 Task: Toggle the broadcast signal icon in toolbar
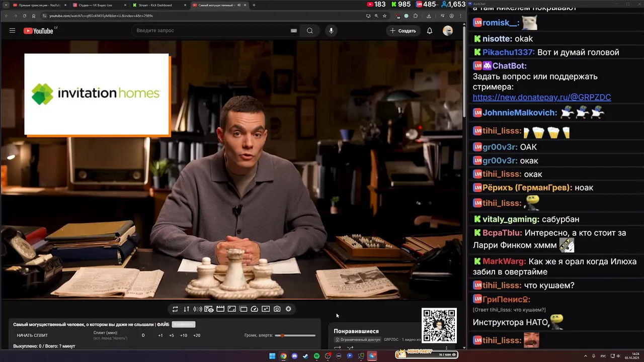coord(198,309)
